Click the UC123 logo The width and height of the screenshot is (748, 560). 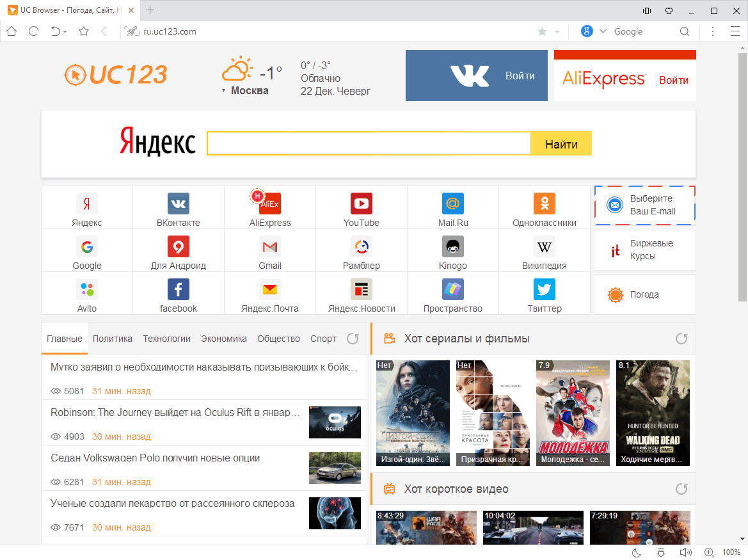click(x=116, y=74)
